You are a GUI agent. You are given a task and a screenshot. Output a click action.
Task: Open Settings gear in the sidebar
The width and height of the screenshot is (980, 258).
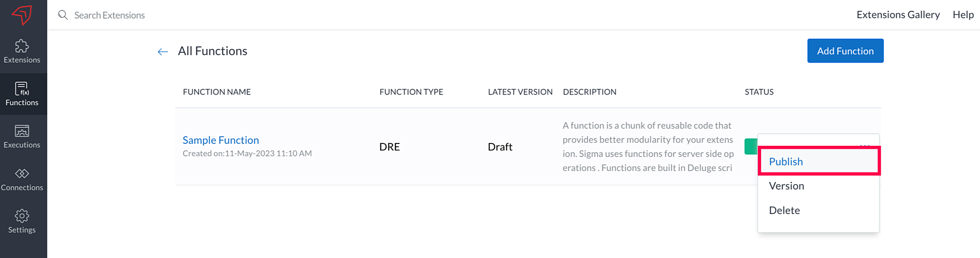[x=22, y=222]
